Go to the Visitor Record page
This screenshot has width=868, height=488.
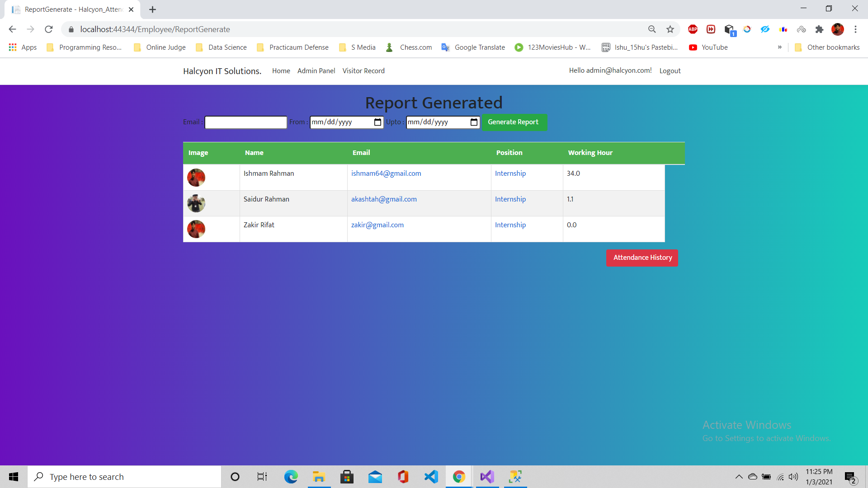pyautogui.click(x=363, y=71)
